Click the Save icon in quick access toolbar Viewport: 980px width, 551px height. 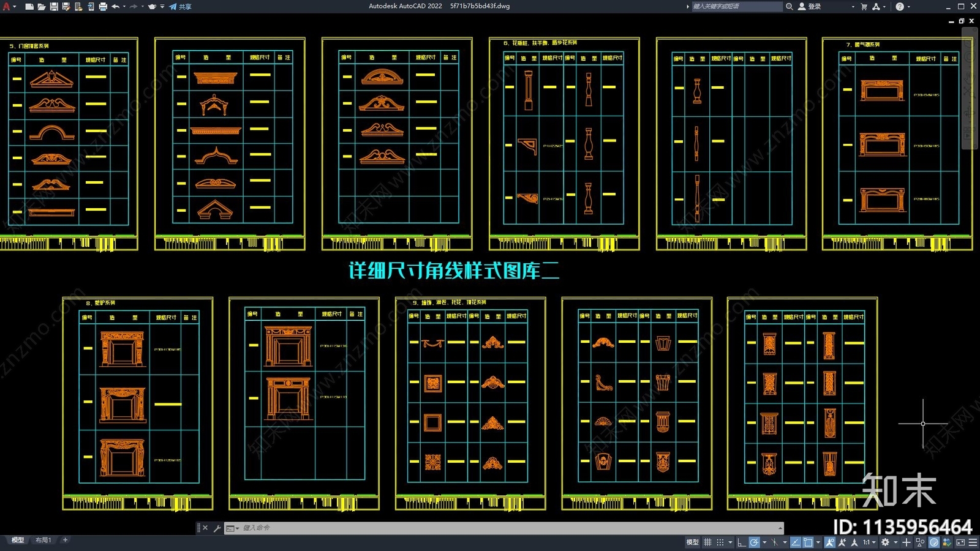(x=54, y=7)
